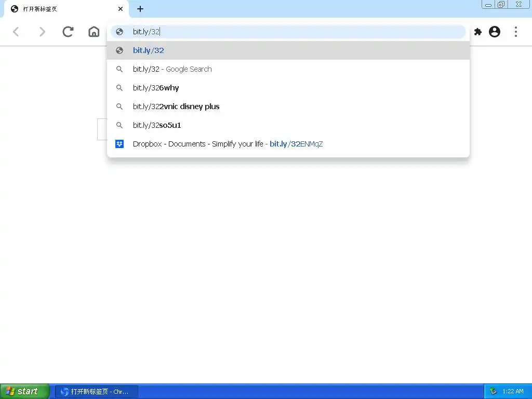Go back with the browser back arrow
Image resolution: width=532 pixels, height=399 pixels.
point(16,32)
